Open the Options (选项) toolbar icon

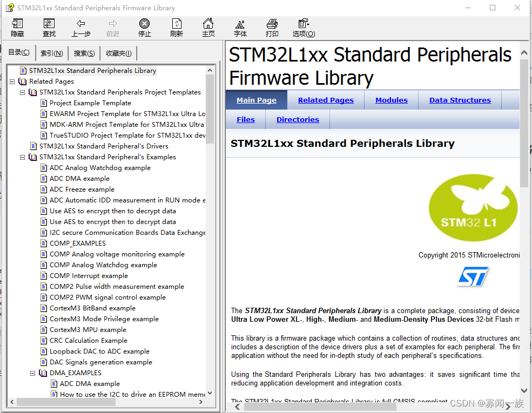click(304, 23)
